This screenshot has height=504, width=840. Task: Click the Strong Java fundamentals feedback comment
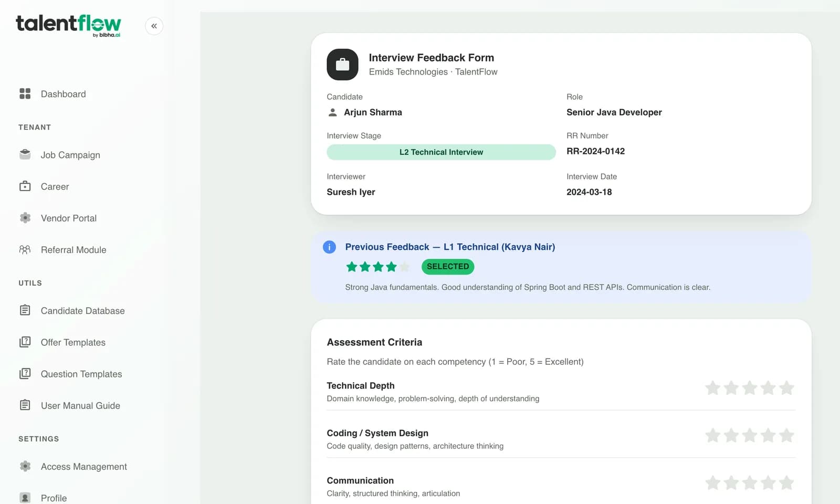528,287
